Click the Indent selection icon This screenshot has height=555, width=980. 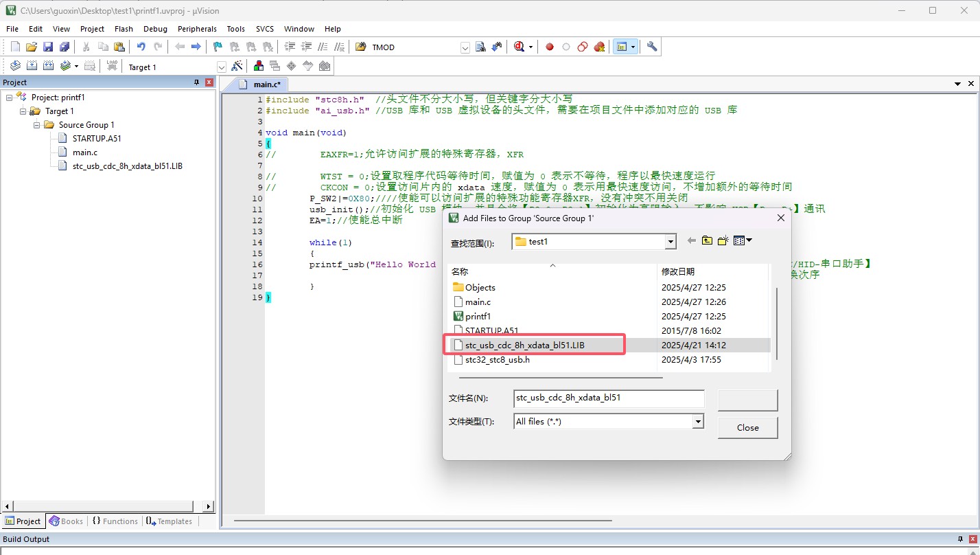coord(290,47)
